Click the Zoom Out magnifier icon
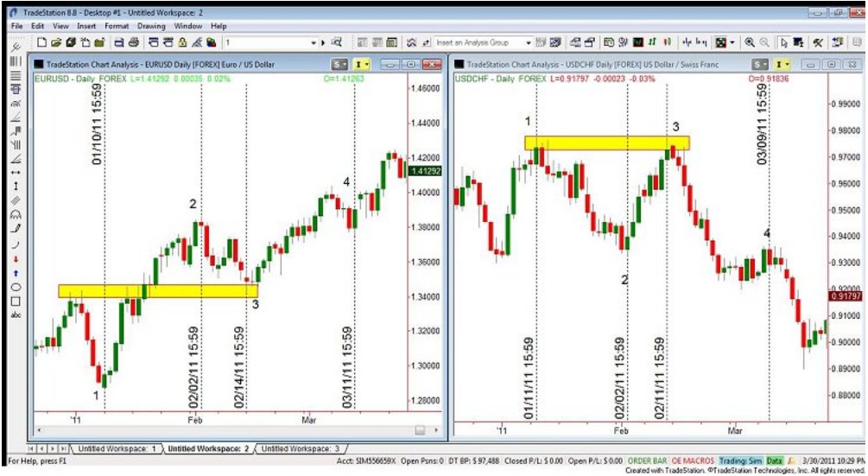 point(764,42)
